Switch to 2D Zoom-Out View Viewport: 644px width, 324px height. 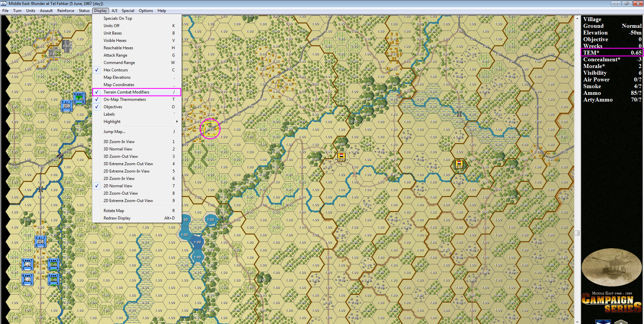[137, 193]
